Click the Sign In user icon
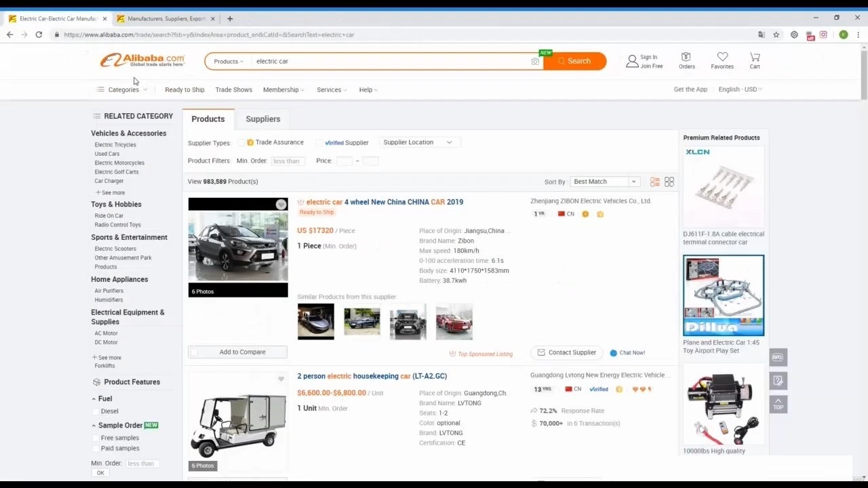 [632, 61]
